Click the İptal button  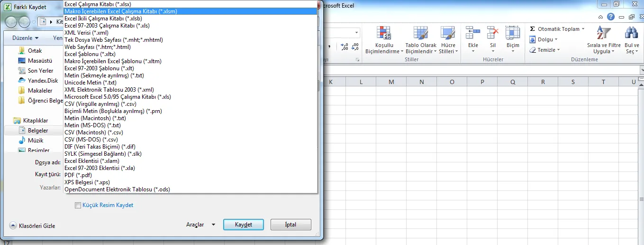coord(290,225)
